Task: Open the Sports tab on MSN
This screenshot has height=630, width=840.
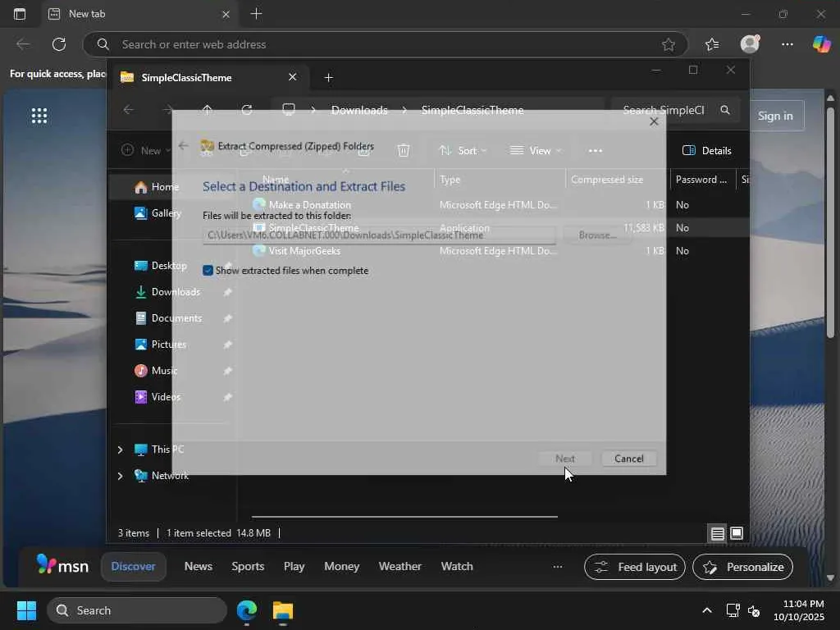Action: point(248,566)
